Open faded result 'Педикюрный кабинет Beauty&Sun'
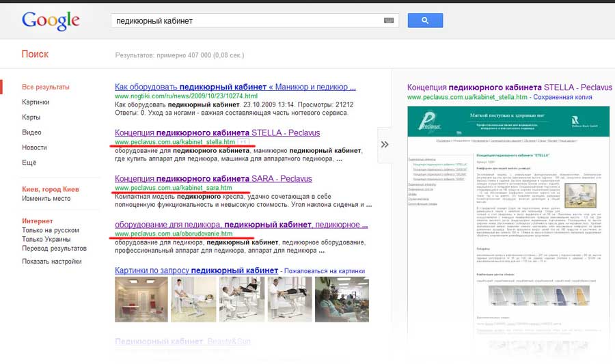Viewport: 615px width, 364px height. point(182,341)
